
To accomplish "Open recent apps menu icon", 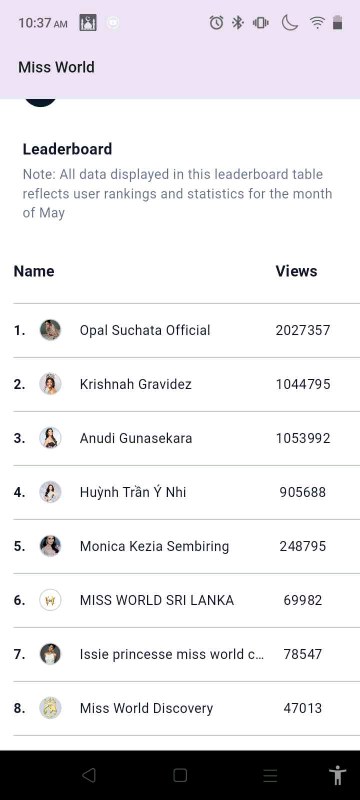I will click(270, 776).
